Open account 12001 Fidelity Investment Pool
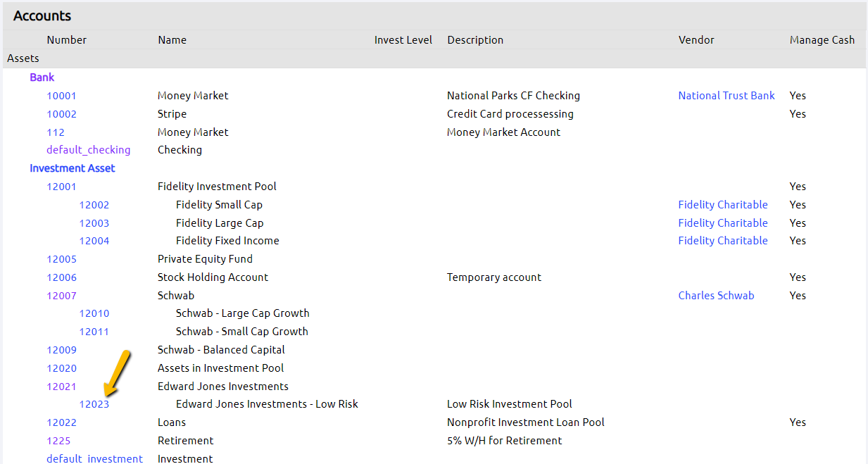868x464 pixels. [61, 187]
